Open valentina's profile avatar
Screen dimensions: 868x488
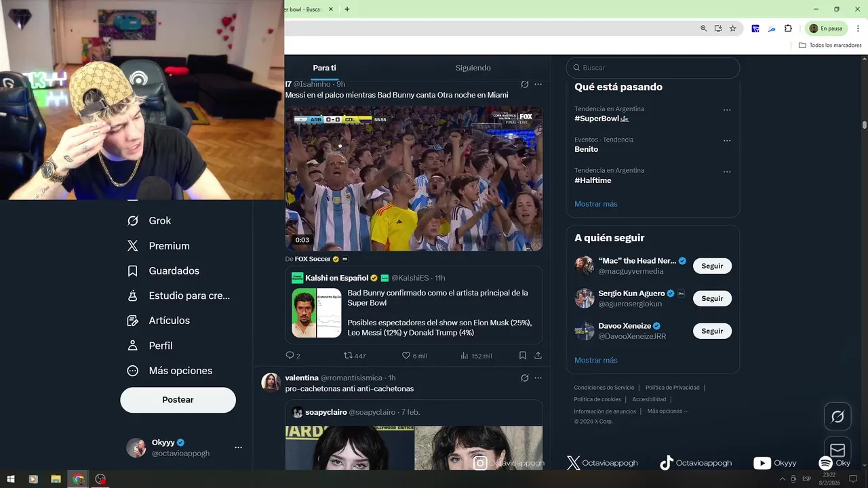coord(271,382)
